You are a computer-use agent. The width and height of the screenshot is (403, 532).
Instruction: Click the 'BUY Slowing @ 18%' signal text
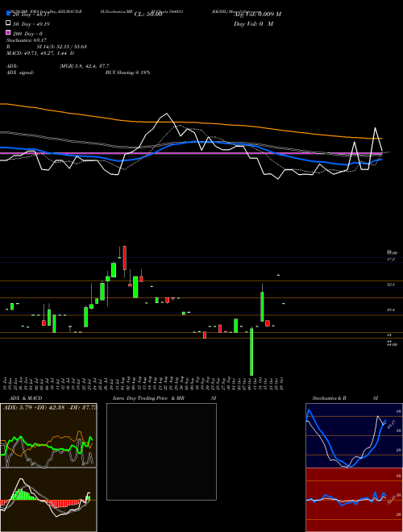[x=127, y=73]
